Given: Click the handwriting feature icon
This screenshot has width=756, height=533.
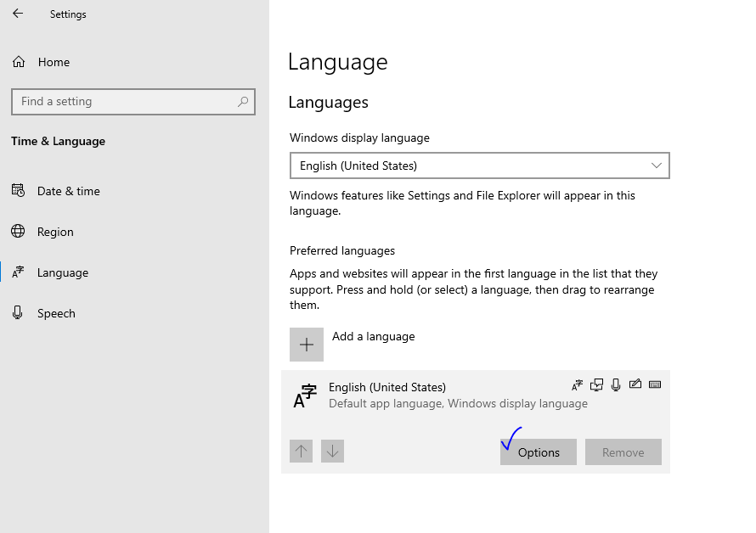Looking at the screenshot, I should tap(635, 384).
